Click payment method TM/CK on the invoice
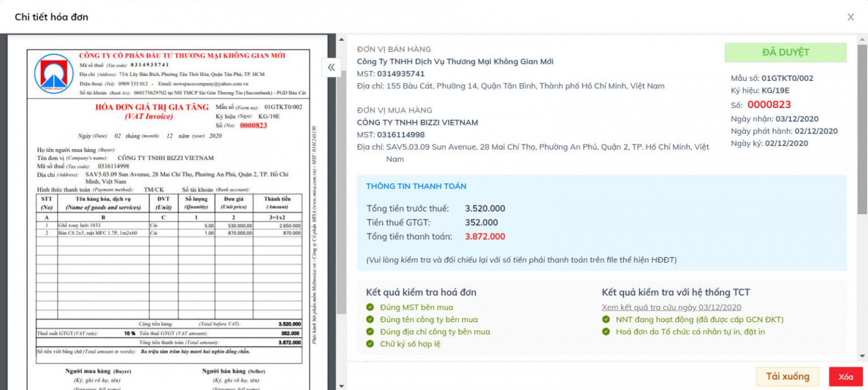 [x=154, y=190]
